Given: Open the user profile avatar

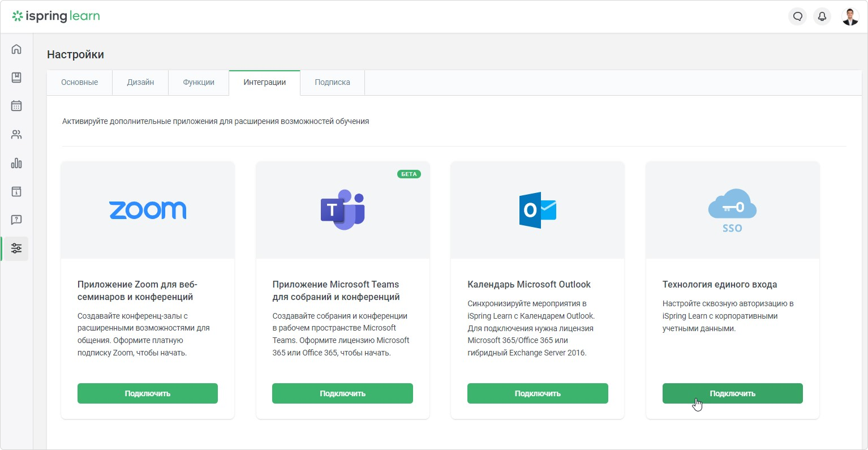Looking at the screenshot, I should coord(850,16).
